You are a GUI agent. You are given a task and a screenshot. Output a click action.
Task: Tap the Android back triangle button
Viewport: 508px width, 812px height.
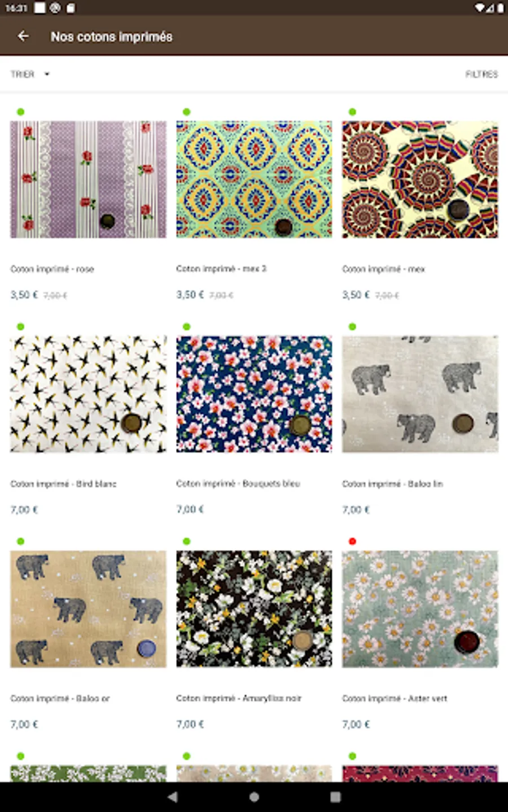[x=173, y=797]
